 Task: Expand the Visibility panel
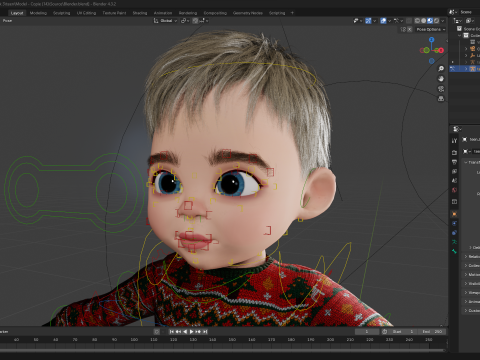click(466, 283)
